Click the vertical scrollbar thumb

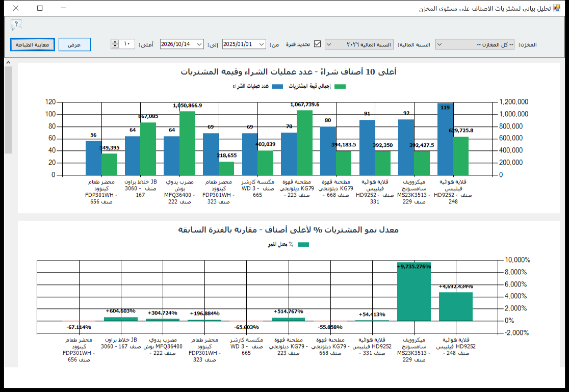[x=8, y=110]
